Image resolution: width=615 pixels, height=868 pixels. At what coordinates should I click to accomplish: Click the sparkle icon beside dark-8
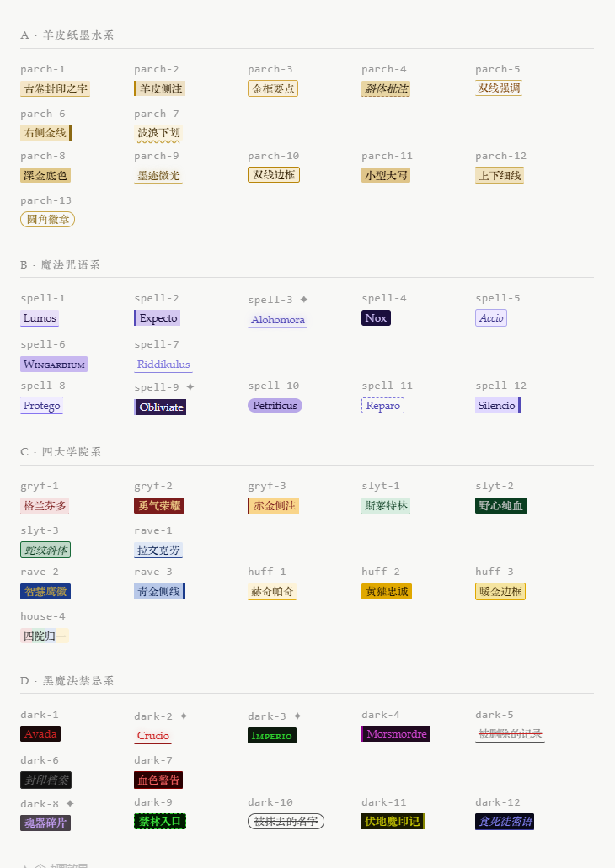pyautogui.click(x=70, y=804)
